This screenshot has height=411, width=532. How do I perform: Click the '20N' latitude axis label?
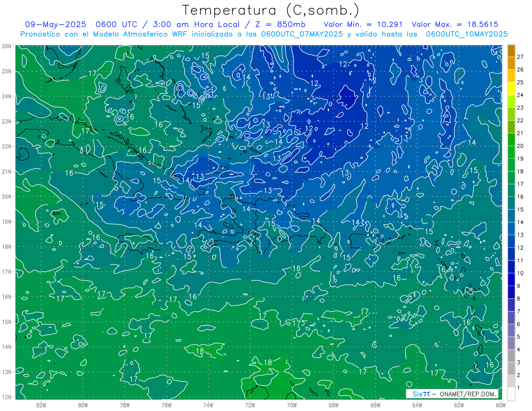(x=7, y=196)
